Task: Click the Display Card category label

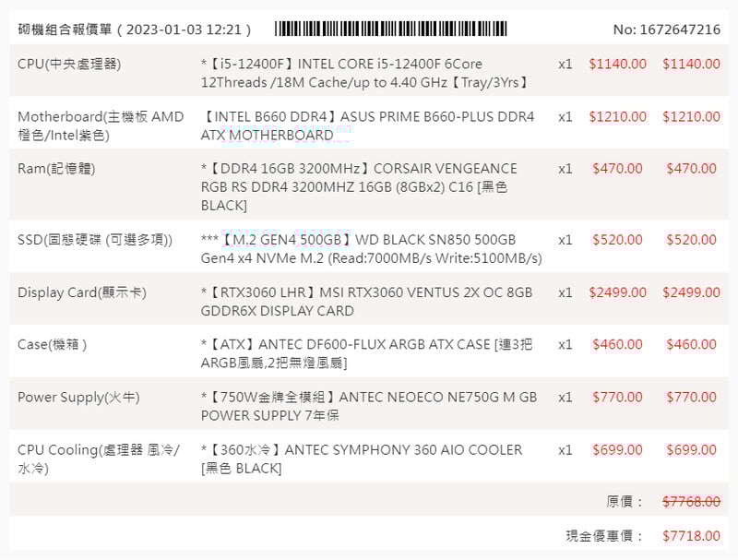Action: click(x=82, y=292)
